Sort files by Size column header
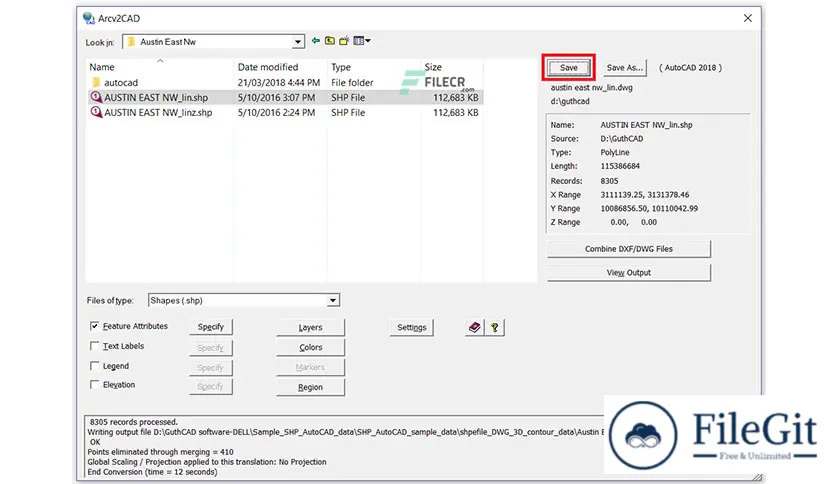The height and width of the screenshot is (484, 836). pos(433,67)
